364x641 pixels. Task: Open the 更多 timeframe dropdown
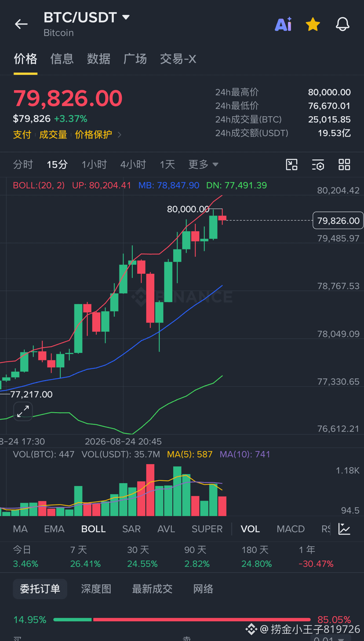click(203, 165)
